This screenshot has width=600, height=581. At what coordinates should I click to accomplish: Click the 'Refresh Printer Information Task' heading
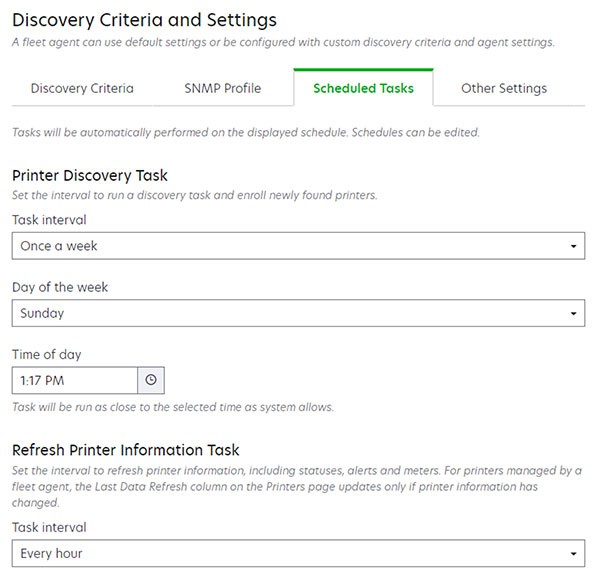pyautogui.click(x=125, y=450)
